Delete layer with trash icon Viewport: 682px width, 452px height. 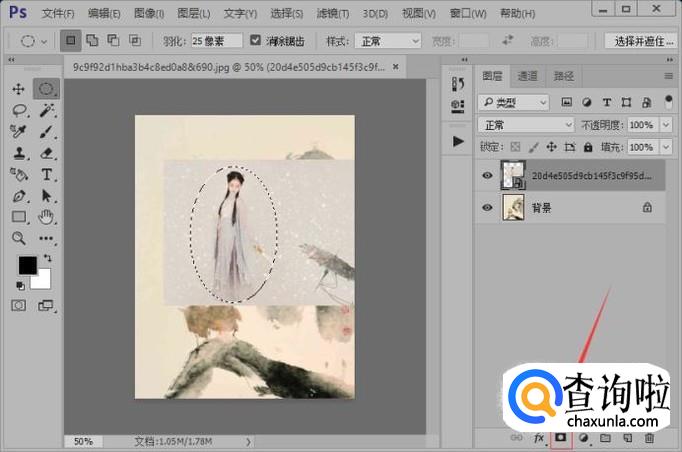[x=650, y=438]
